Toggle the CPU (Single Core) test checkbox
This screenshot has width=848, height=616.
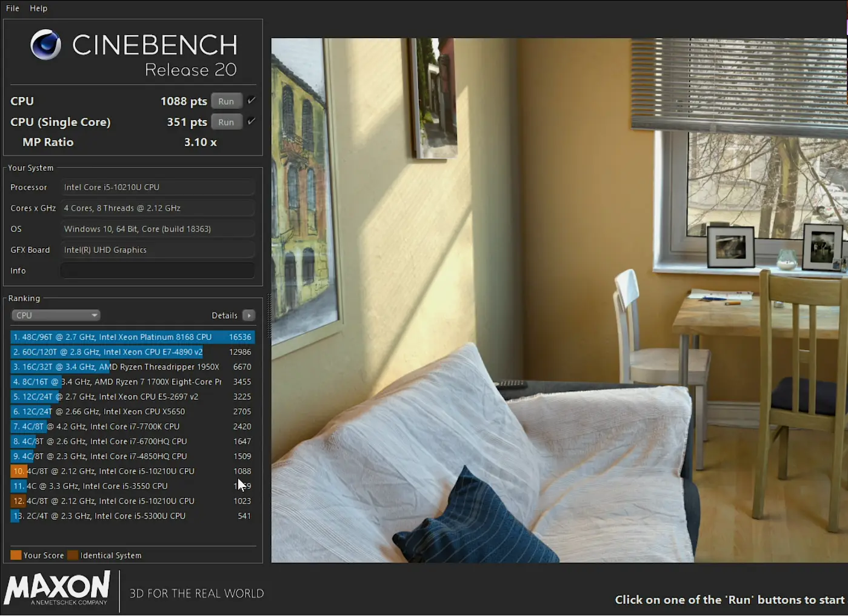[x=251, y=121]
